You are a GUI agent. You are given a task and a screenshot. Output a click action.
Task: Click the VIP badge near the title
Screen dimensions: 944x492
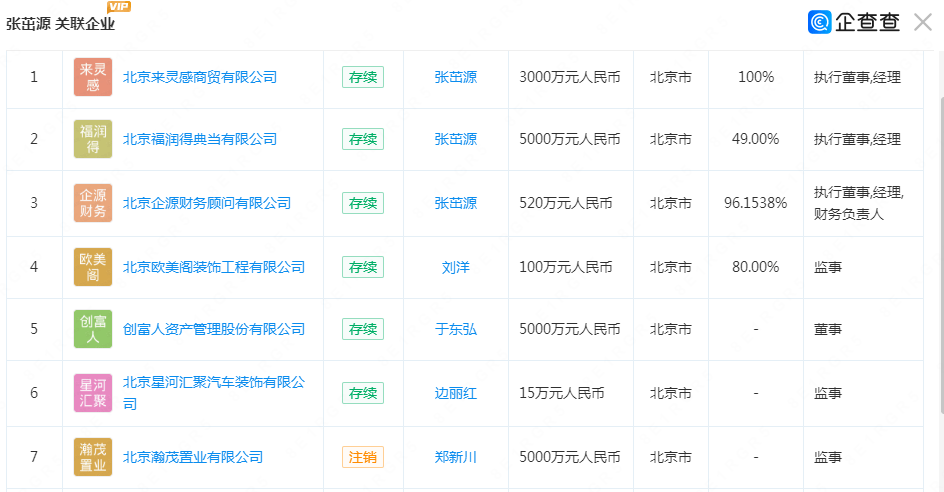[x=119, y=7]
